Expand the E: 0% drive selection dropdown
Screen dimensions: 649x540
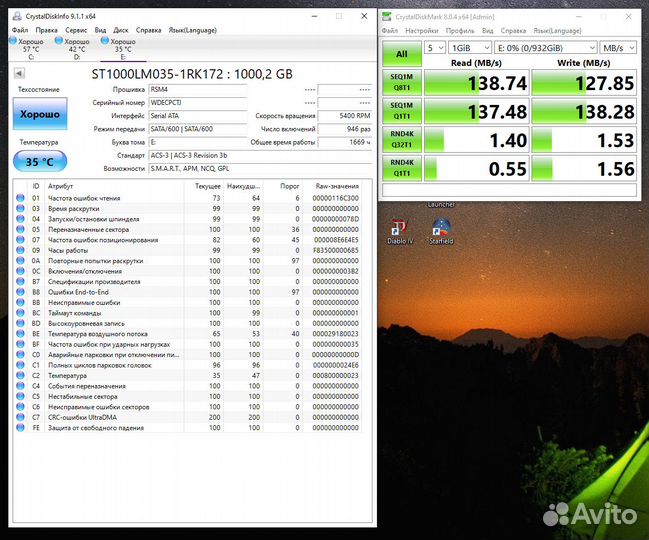[545, 47]
